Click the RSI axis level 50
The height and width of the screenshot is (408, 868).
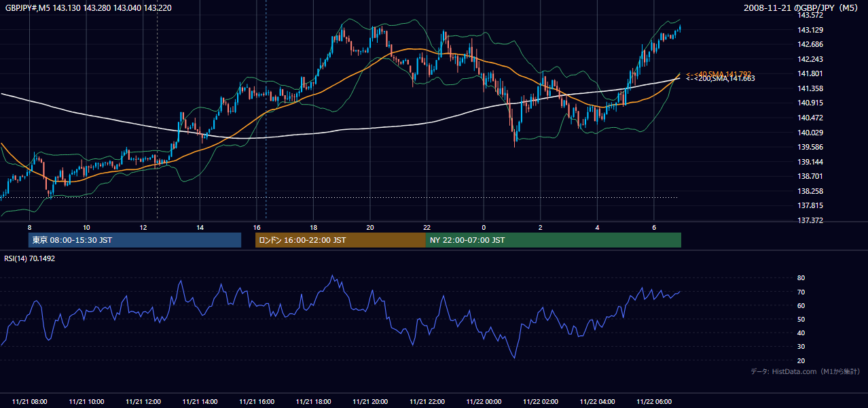pos(801,320)
